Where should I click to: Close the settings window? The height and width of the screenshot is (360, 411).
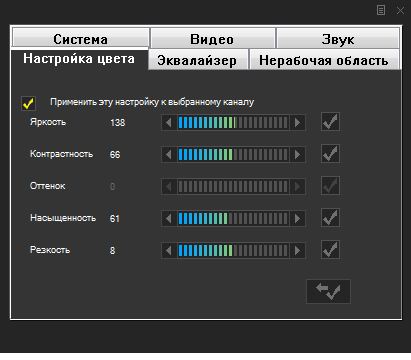(400, 11)
